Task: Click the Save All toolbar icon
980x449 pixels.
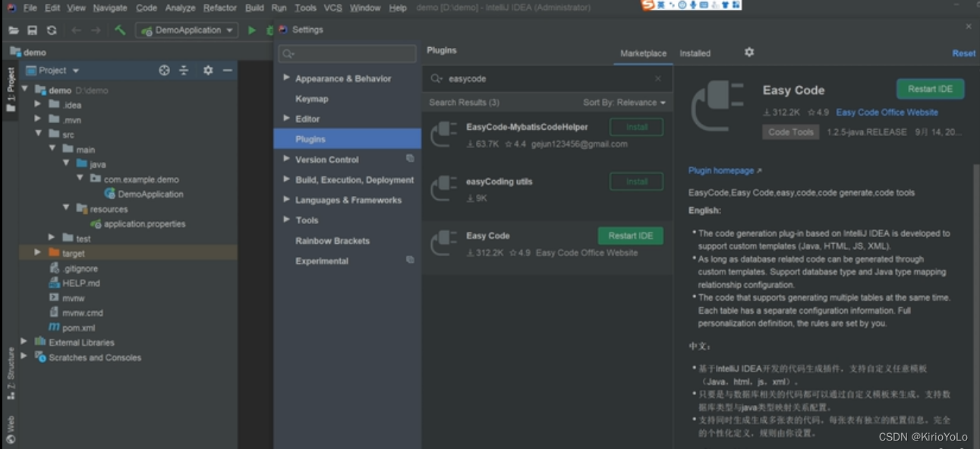Action: [x=32, y=30]
